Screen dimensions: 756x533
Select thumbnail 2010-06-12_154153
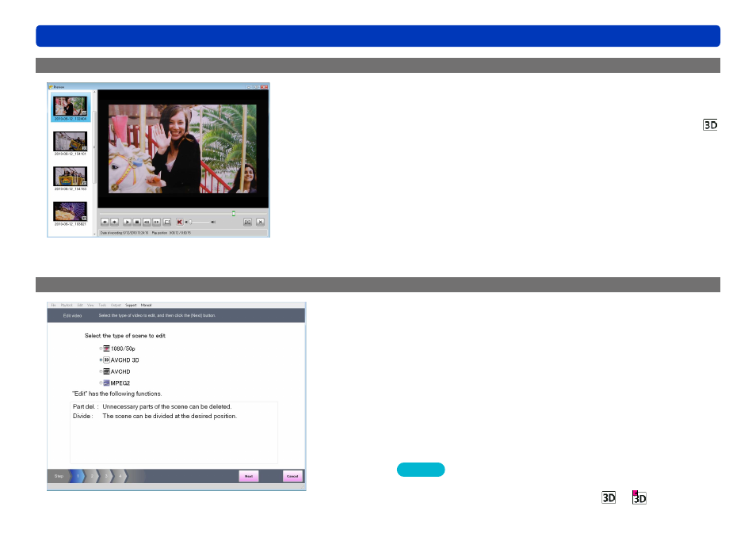coord(71,178)
